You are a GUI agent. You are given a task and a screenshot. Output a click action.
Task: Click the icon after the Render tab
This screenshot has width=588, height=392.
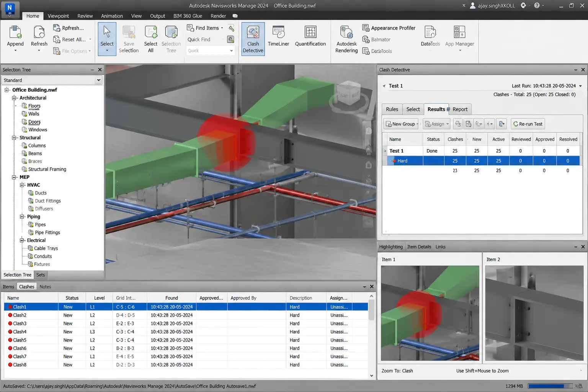[x=235, y=16]
